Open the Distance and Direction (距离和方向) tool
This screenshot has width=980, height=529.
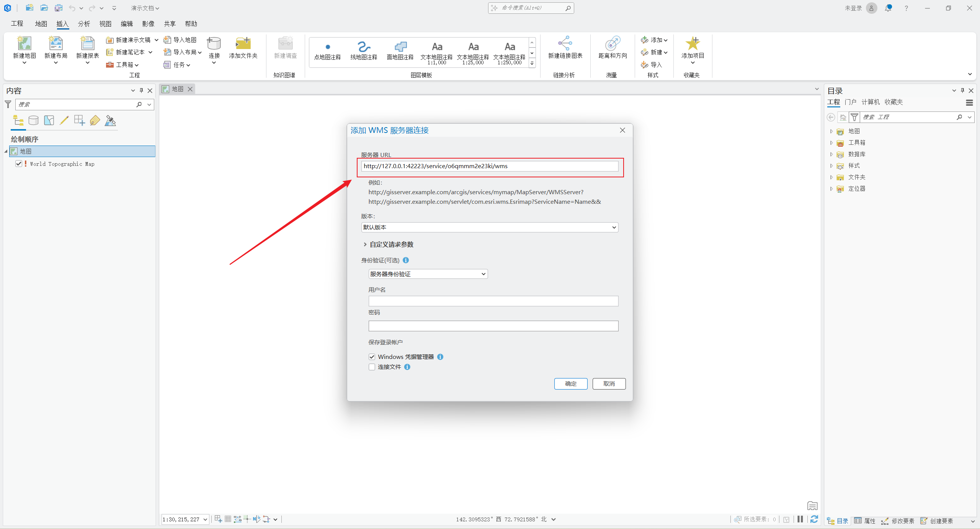[x=612, y=43]
